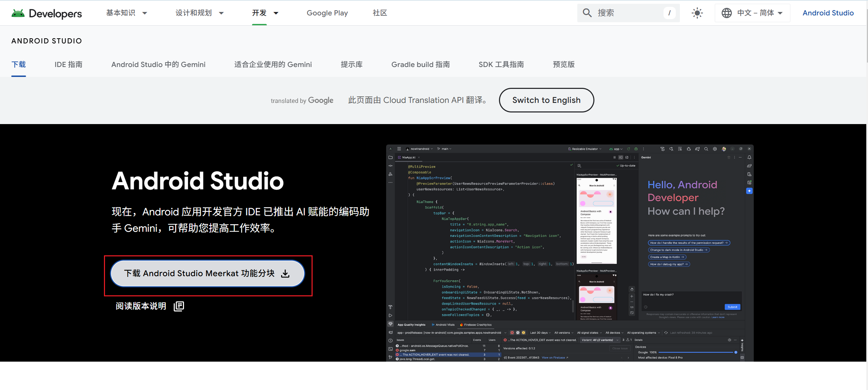Click Switch to English button

pos(547,100)
